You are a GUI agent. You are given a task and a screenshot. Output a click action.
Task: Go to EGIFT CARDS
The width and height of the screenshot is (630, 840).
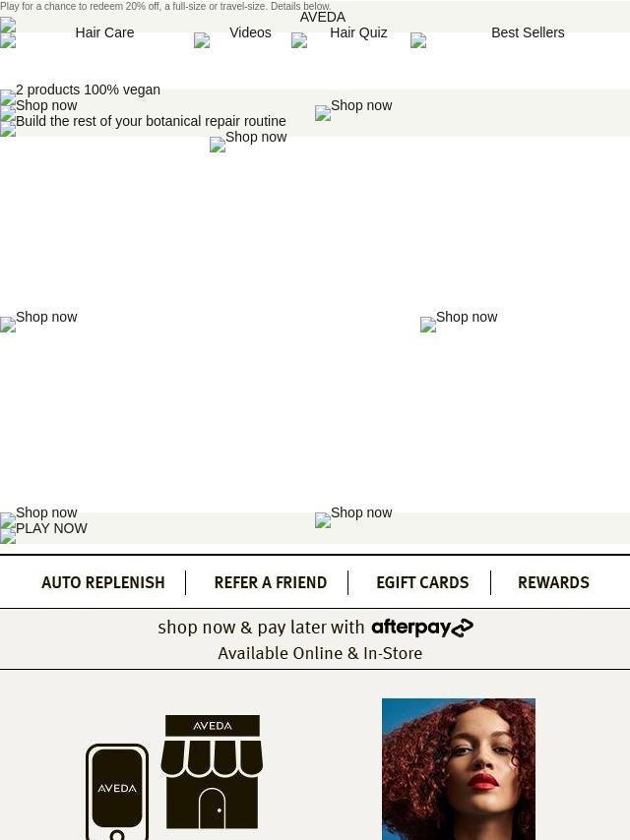point(422,582)
